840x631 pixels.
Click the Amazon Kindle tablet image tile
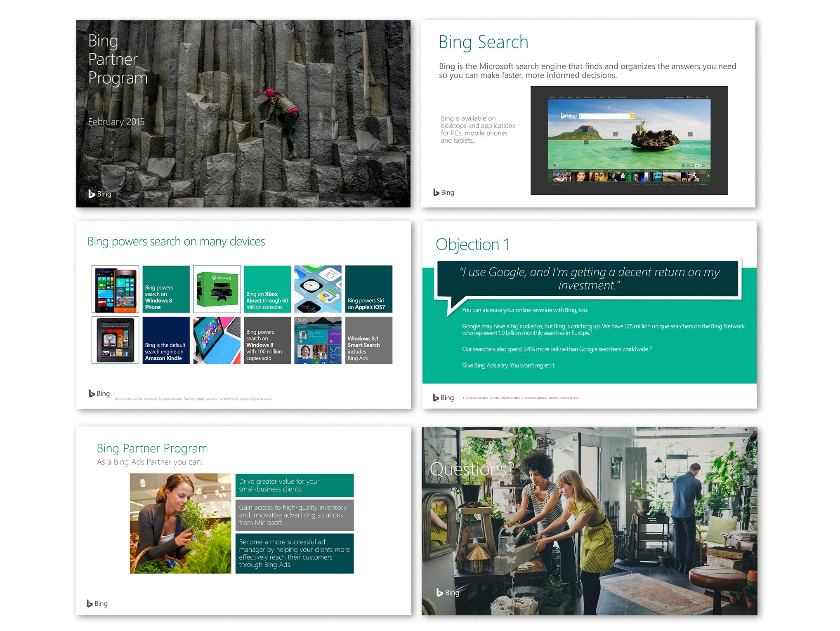coord(115,340)
